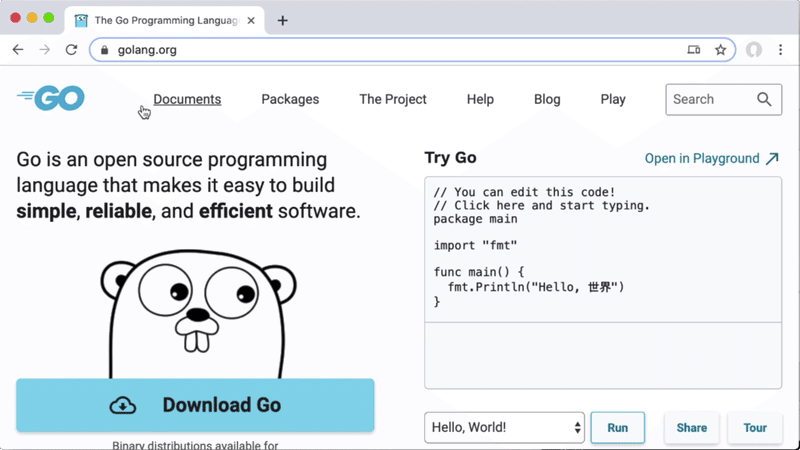Close The Go Programming Language tab
This screenshot has height=450, width=800.
click(x=251, y=20)
